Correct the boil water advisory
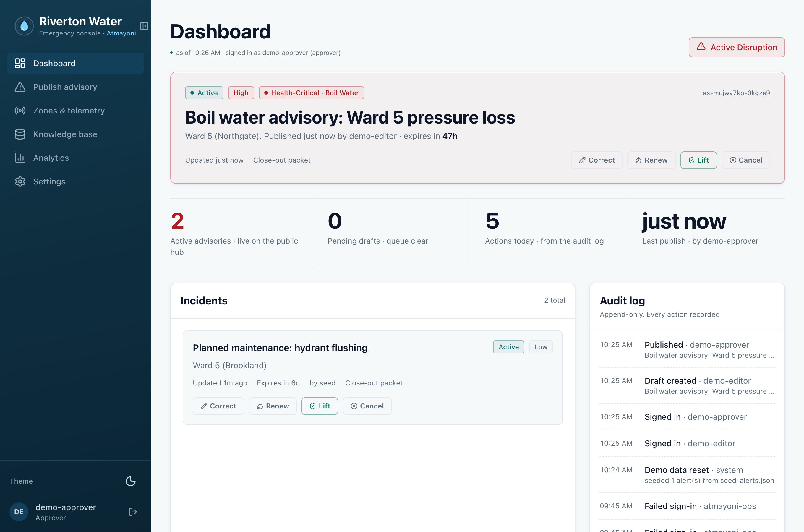Screen dimensions: 804x532 coord(597,160)
